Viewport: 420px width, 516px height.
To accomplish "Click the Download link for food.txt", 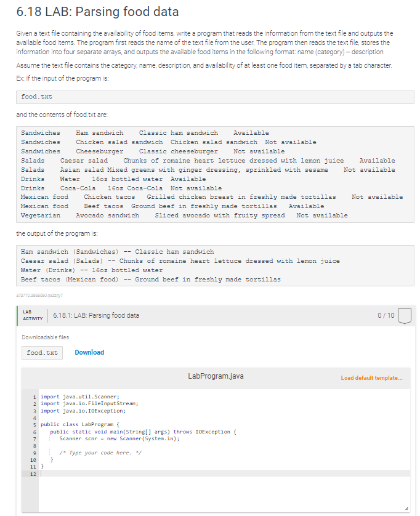I will point(89,352).
